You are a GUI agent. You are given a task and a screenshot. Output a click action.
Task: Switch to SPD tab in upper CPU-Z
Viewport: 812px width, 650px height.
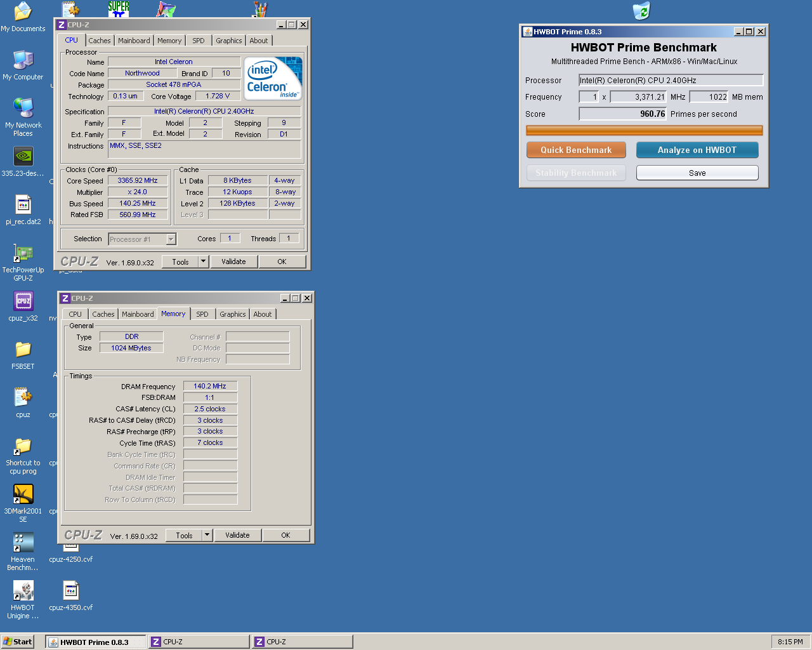coord(199,41)
